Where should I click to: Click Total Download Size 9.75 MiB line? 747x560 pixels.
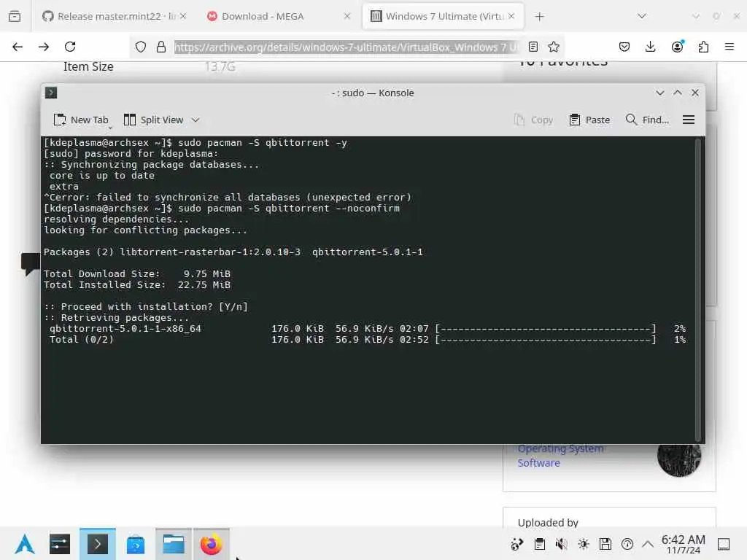137,274
